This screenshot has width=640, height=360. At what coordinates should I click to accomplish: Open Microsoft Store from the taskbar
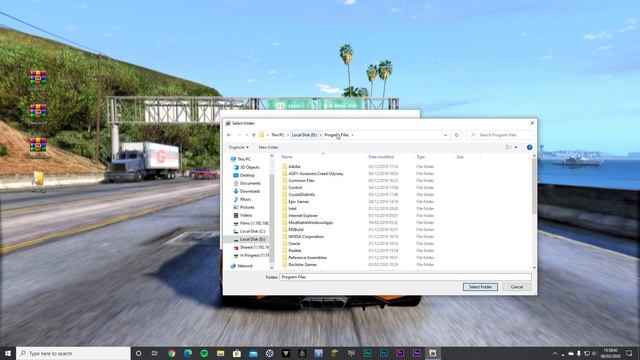[x=237, y=353]
